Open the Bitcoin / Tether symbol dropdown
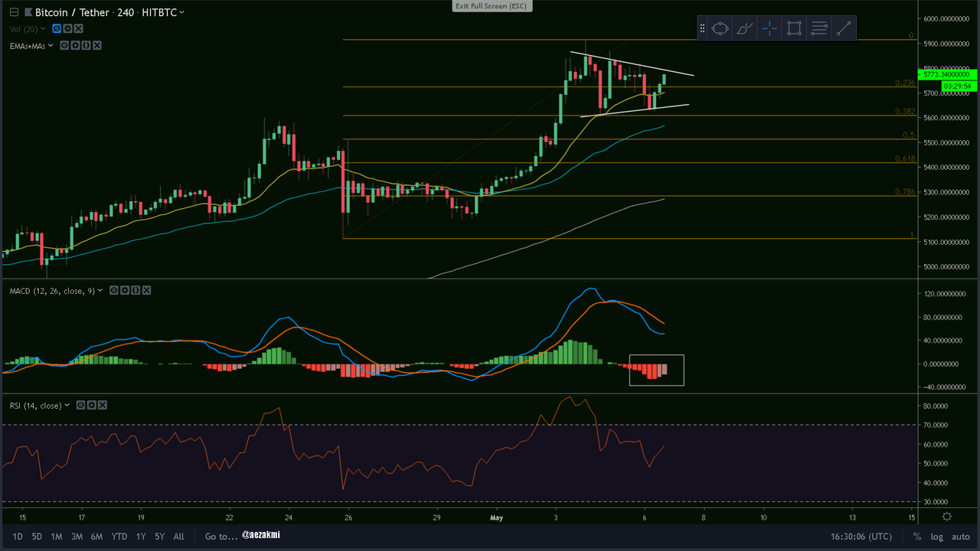The image size is (980, 551). pos(181,13)
